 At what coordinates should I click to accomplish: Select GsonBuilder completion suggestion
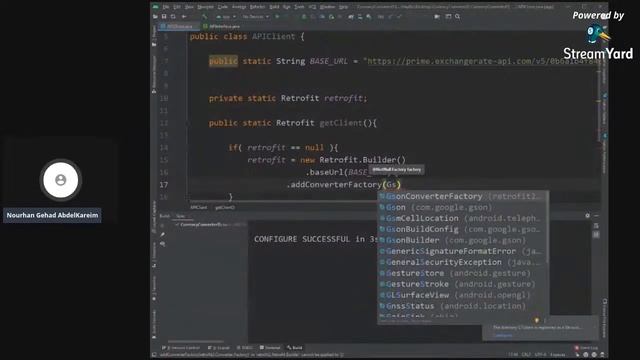(461, 240)
